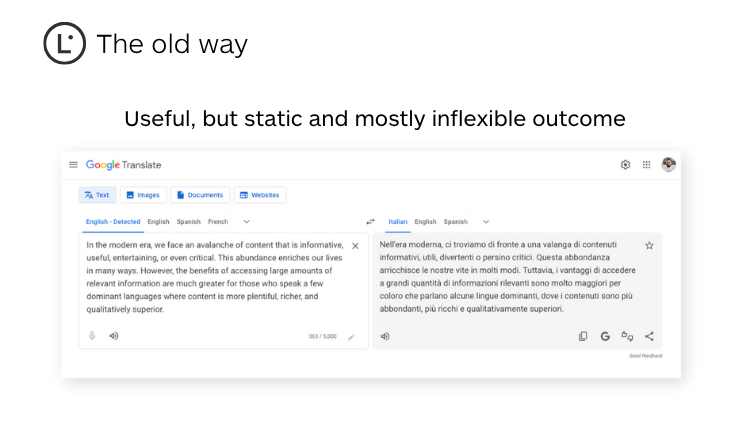Click the user profile avatar
Image resolution: width=750 pixels, height=432 pixels.
click(669, 164)
